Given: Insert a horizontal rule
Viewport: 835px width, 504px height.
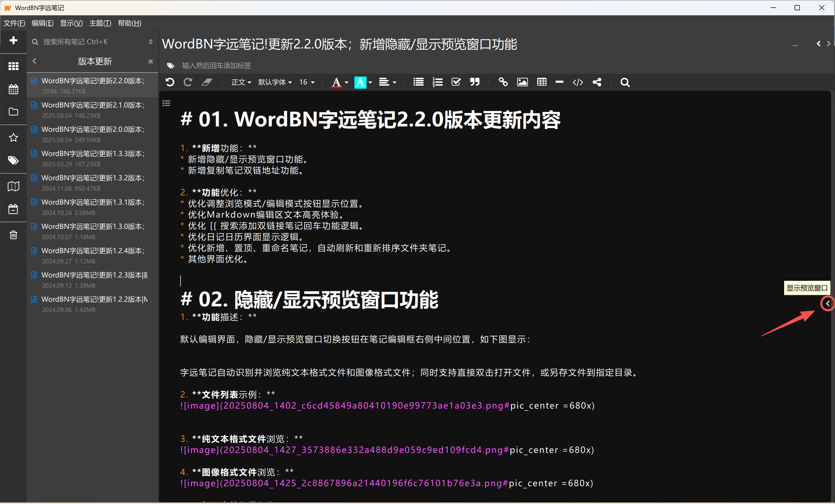Looking at the screenshot, I should [x=559, y=82].
